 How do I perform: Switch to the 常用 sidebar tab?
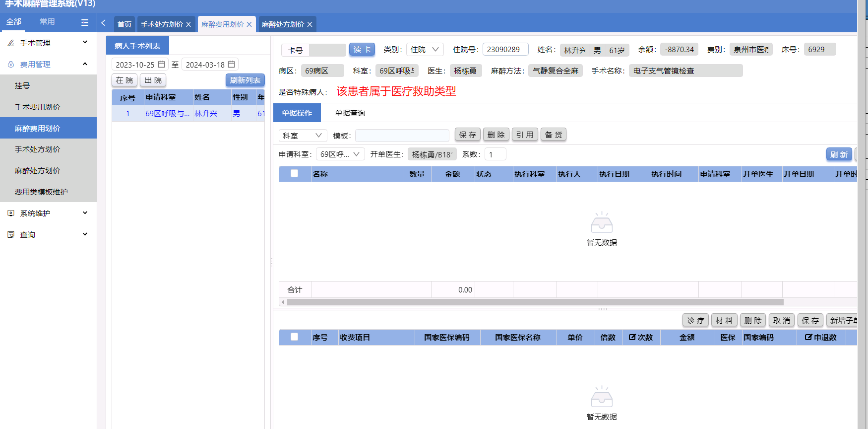pyautogui.click(x=47, y=22)
